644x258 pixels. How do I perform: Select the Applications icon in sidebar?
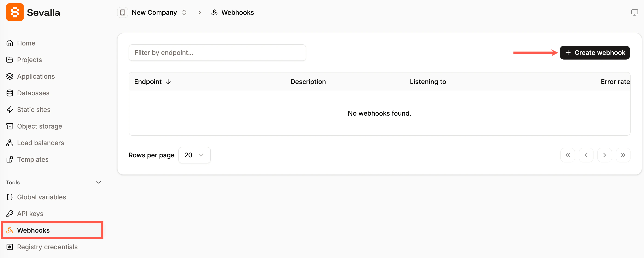(9, 76)
